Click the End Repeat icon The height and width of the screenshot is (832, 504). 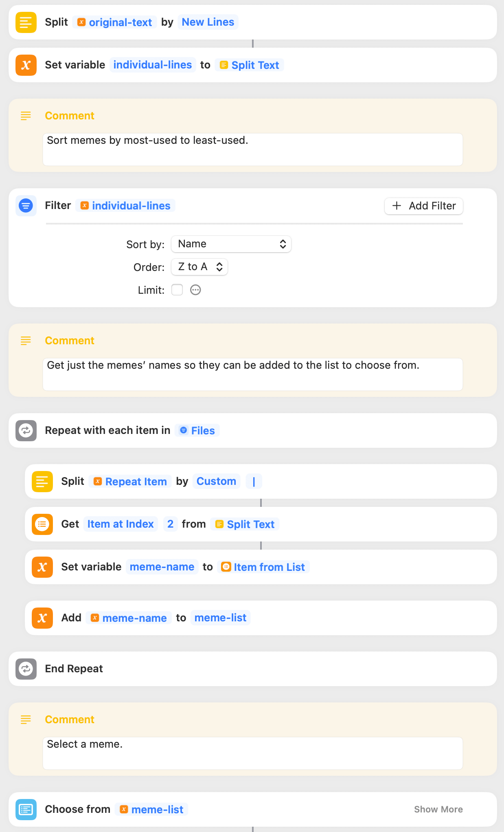[x=26, y=669]
